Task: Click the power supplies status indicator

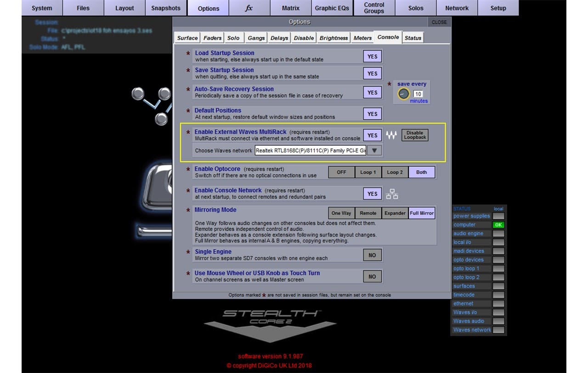Action: [x=498, y=216]
